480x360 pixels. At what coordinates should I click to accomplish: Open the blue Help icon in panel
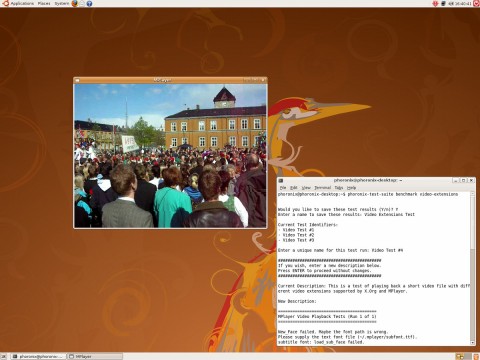click(x=89, y=3)
